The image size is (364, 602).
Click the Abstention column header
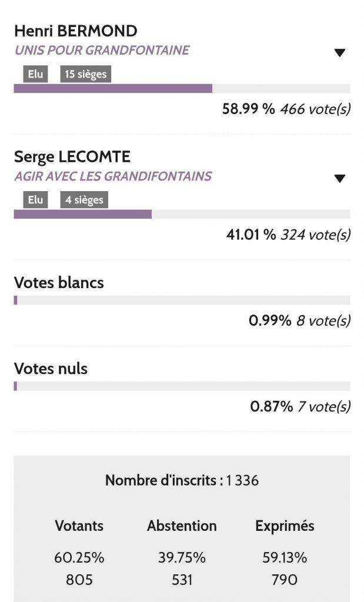click(x=182, y=526)
